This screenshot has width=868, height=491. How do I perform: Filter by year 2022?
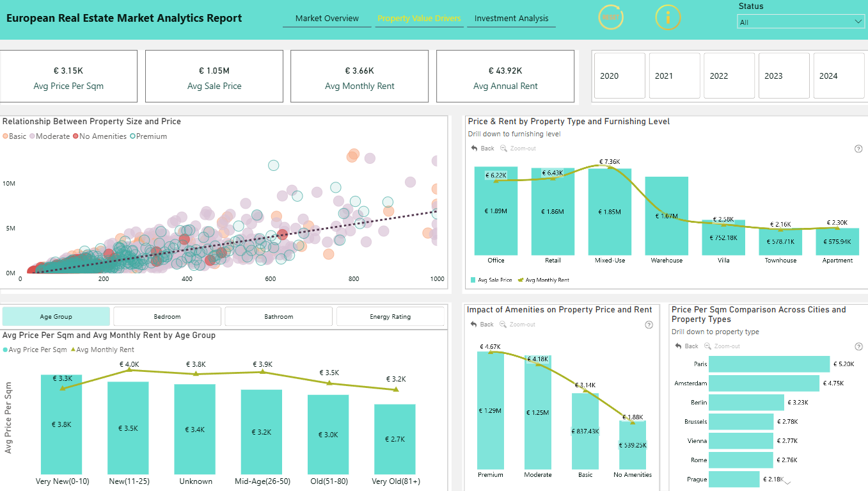point(729,76)
